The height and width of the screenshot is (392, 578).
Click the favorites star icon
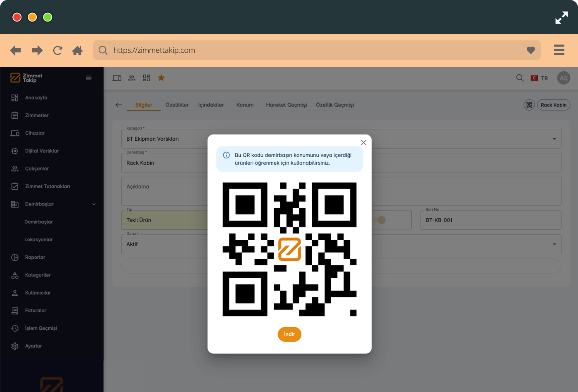[x=161, y=78]
